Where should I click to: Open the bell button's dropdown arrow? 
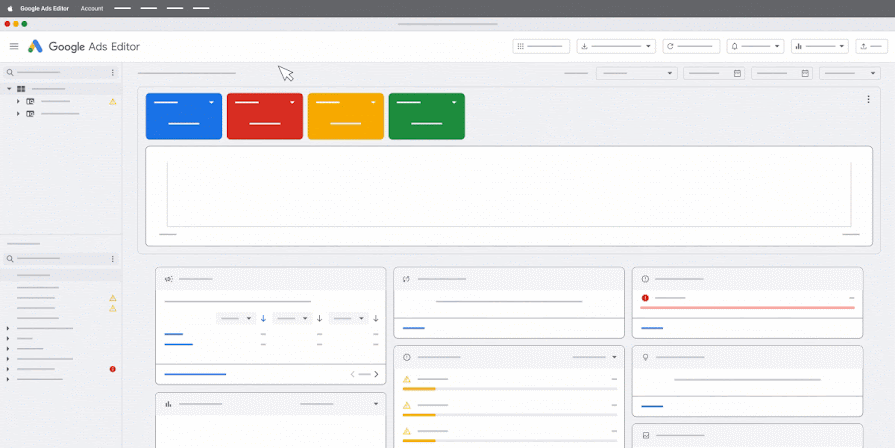[777, 47]
